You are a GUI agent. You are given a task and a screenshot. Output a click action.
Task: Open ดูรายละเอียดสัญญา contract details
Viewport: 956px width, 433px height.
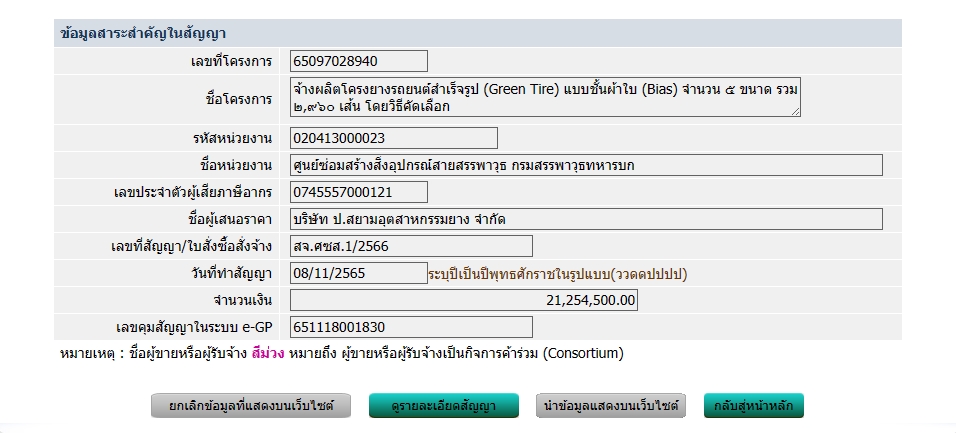point(445,406)
